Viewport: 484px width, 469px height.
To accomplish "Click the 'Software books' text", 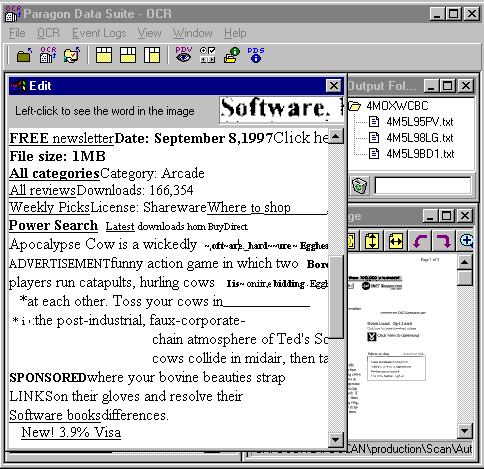I will coord(55,415).
